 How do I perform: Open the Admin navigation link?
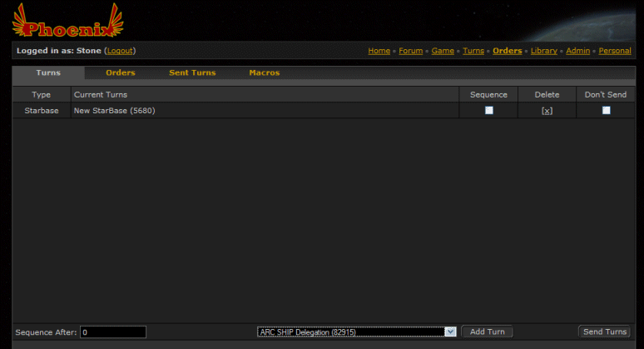coord(578,51)
